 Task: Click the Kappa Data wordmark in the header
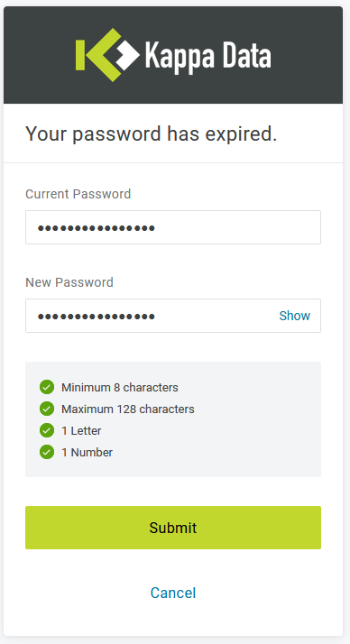(207, 55)
